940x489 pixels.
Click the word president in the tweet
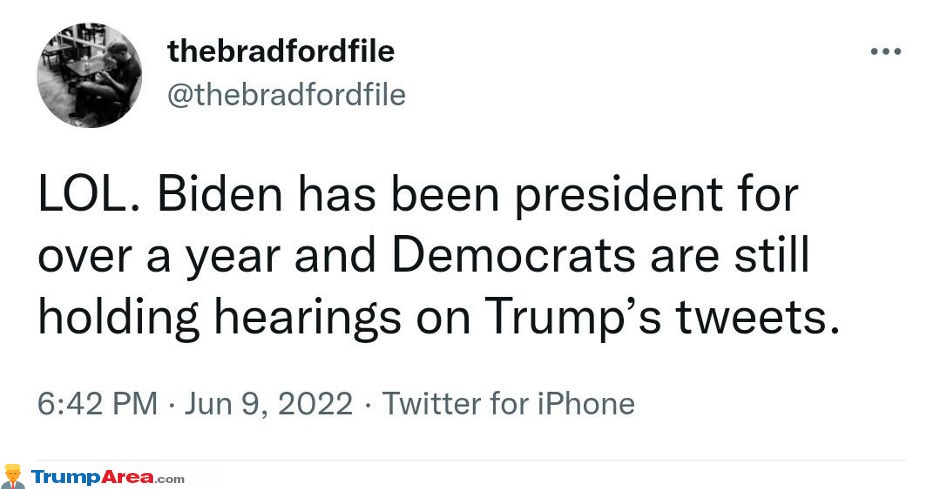click(x=619, y=195)
